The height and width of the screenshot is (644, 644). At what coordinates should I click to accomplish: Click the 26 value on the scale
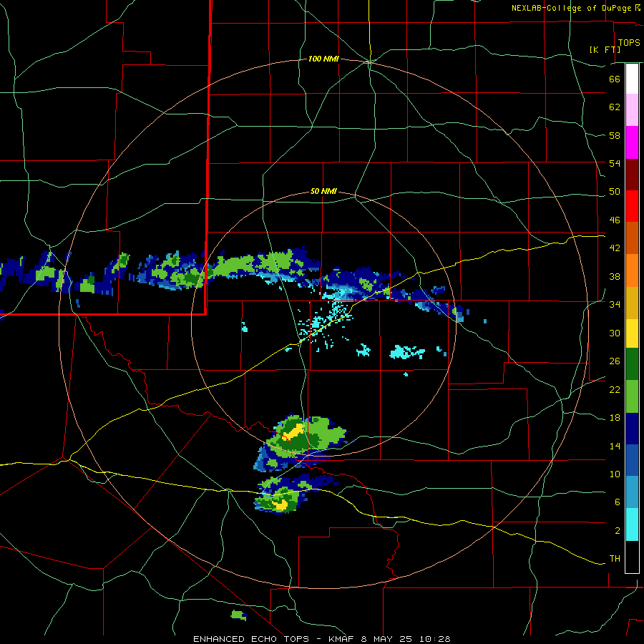[x=615, y=361]
